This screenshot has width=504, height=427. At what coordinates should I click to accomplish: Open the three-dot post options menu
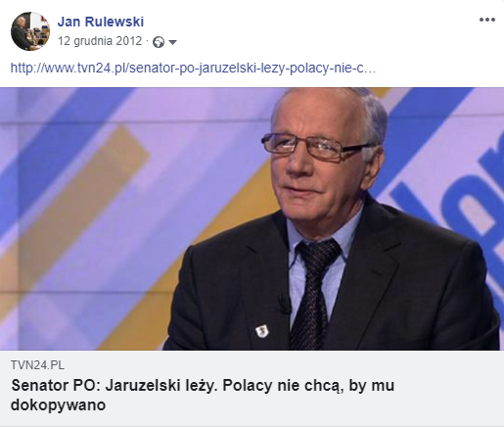click(x=487, y=20)
